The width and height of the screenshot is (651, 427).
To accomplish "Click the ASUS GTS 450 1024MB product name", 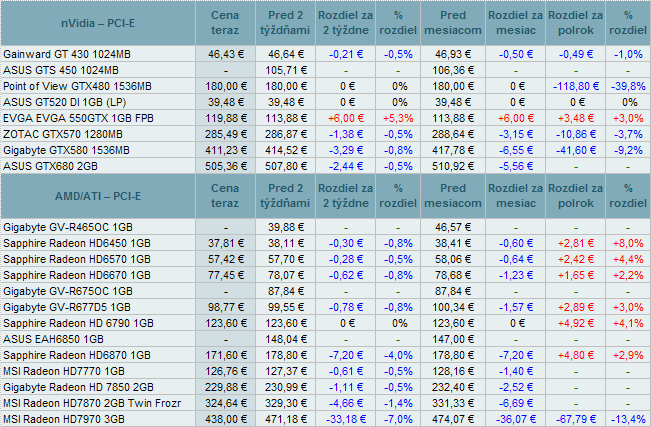I will pyautogui.click(x=61, y=70).
